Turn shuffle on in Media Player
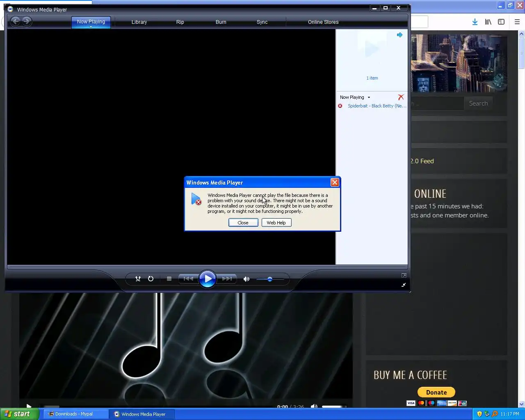 pos(138,279)
